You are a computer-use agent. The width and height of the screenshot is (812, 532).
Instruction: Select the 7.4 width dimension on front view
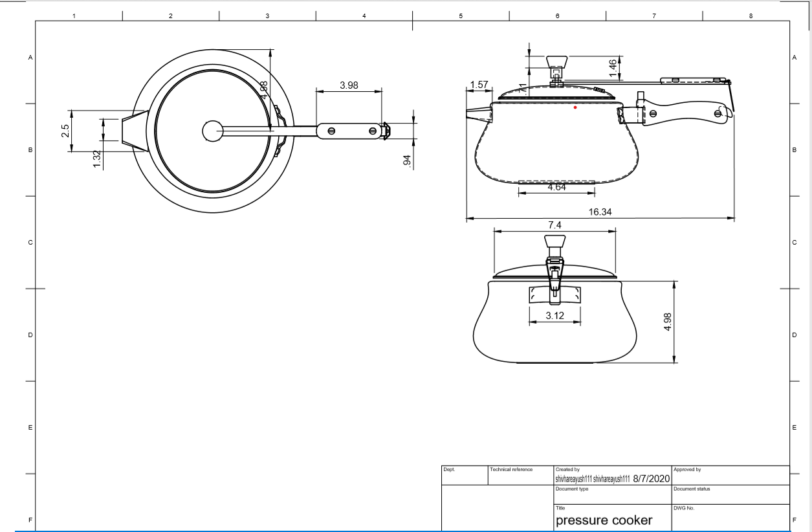(x=554, y=226)
